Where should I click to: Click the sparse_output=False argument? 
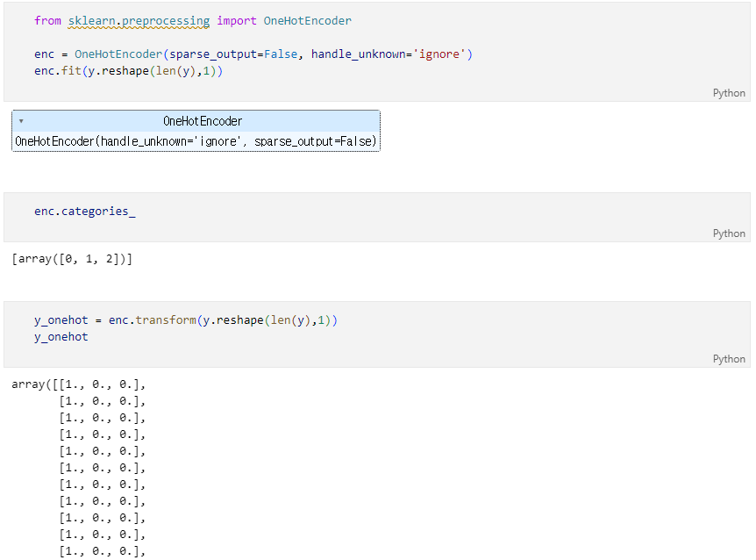pyautogui.click(x=233, y=54)
